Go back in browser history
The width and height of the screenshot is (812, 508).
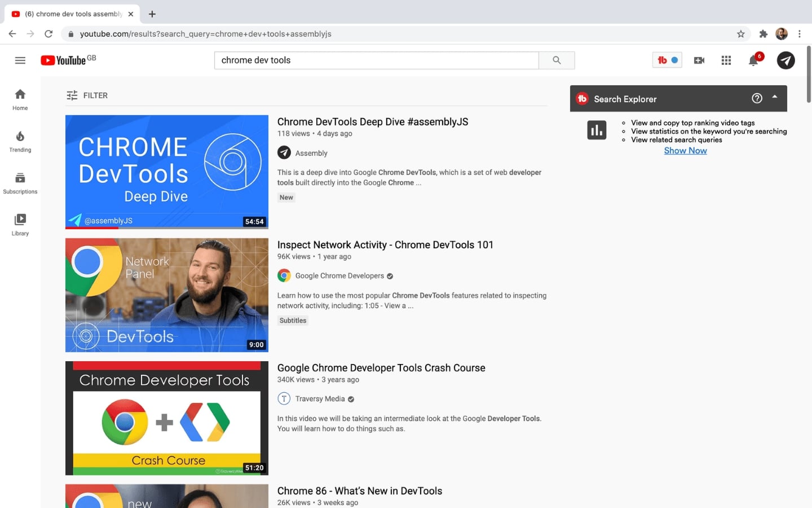(x=12, y=34)
